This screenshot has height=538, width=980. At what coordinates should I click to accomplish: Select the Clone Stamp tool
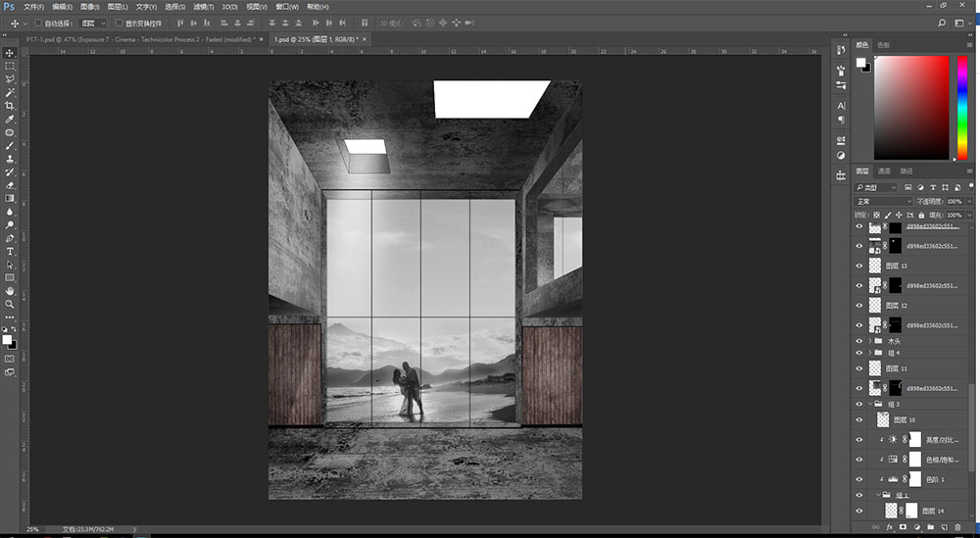click(10, 159)
